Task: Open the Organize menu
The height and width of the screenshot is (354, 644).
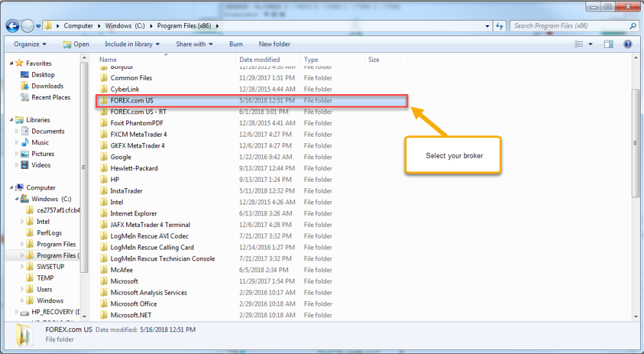Action: (30, 44)
